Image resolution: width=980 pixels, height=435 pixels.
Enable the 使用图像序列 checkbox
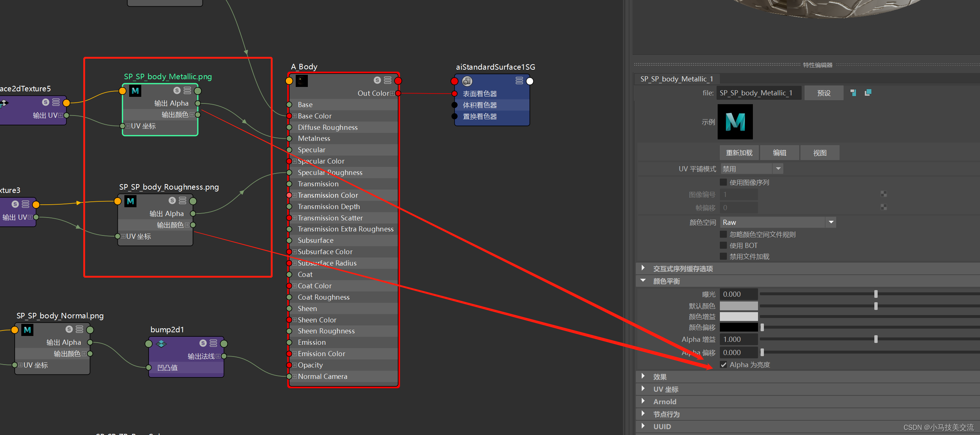pyautogui.click(x=723, y=183)
